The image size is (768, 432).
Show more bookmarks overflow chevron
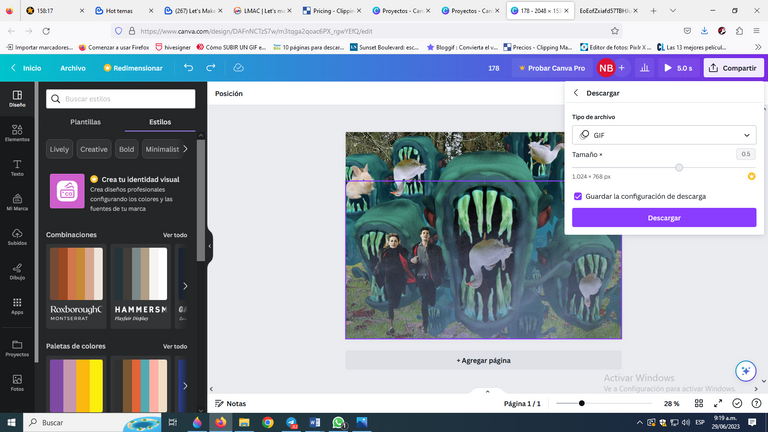(x=758, y=47)
